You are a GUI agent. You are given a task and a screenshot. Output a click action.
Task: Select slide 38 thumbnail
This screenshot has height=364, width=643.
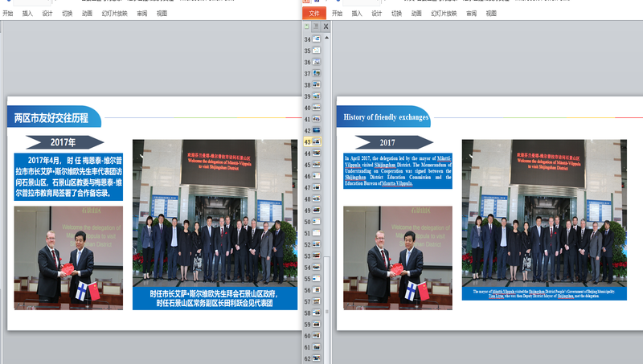point(316,85)
